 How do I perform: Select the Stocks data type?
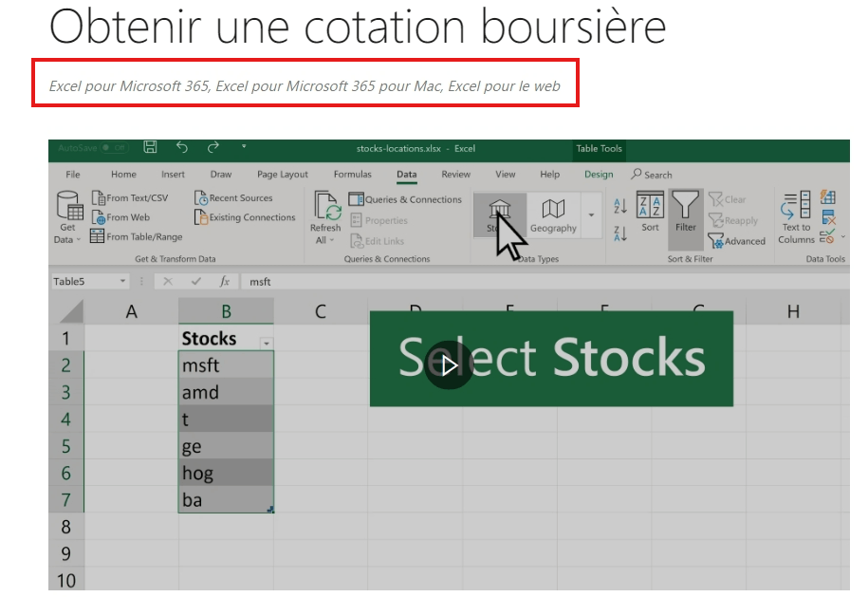(x=499, y=215)
